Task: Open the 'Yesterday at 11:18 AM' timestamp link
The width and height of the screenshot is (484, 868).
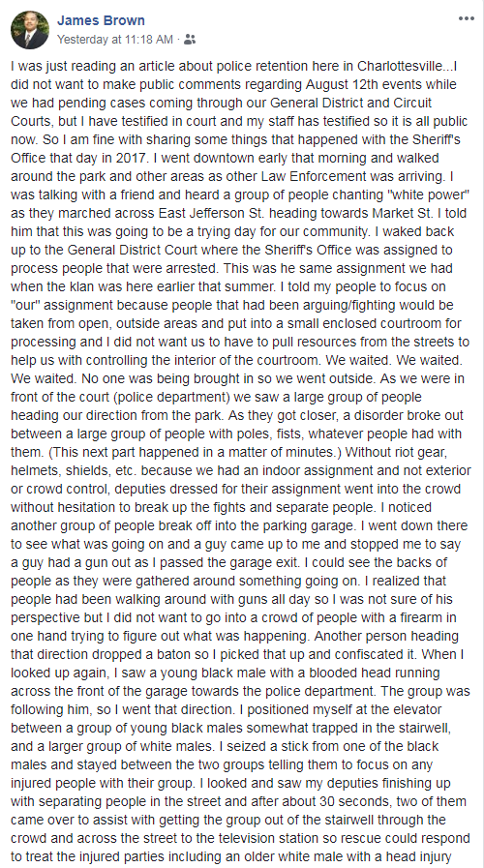Action: (115, 40)
